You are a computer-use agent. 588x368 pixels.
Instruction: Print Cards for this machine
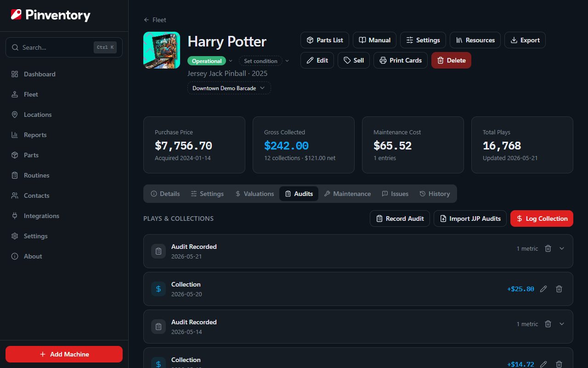401,60
